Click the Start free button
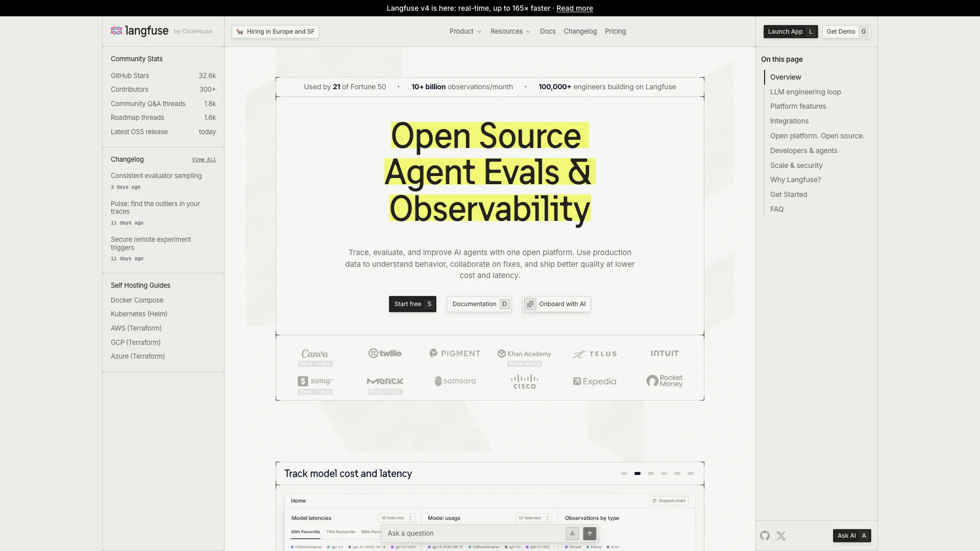The height and width of the screenshot is (551, 980). tap(412, 304)
